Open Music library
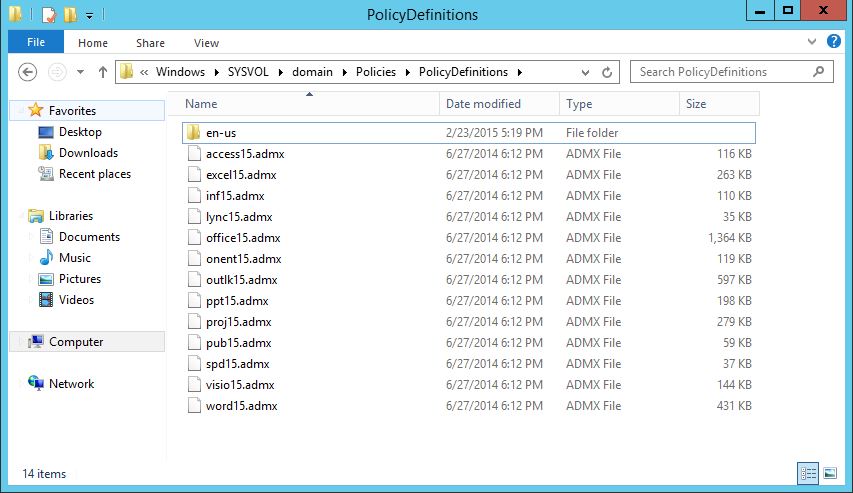Viewport: 853px width, 493px height. pyautogui.click(x=75, y=258)
